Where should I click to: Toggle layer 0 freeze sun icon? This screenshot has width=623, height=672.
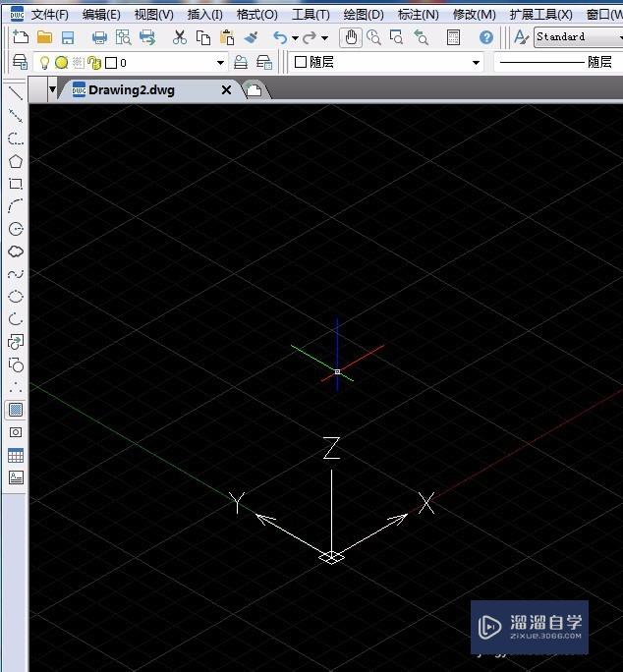click(x=61, y=63)
